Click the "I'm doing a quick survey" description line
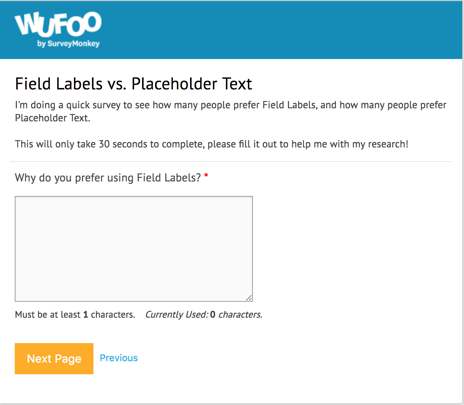Viewport: 464px width, 405px height. 231,105
